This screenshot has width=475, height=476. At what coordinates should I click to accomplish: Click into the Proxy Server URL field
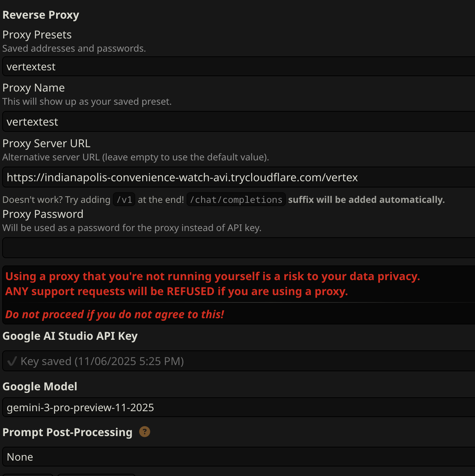[238, 178]
